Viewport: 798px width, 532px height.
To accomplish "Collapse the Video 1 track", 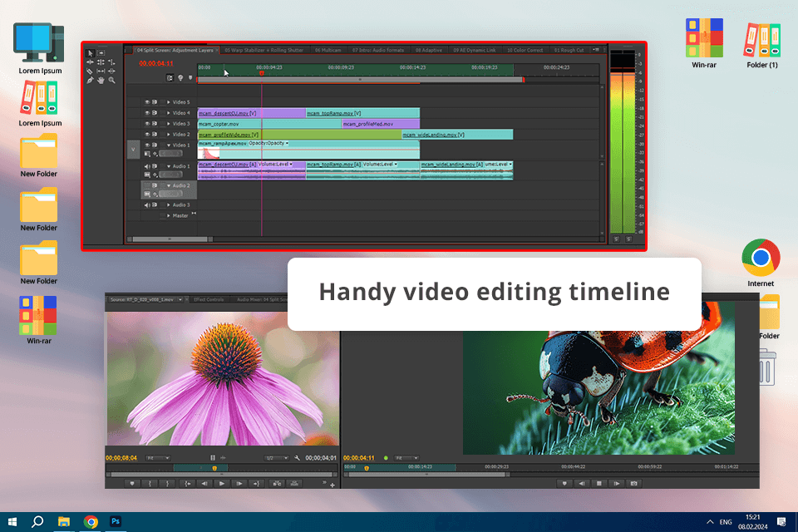I will coord(169,145).
